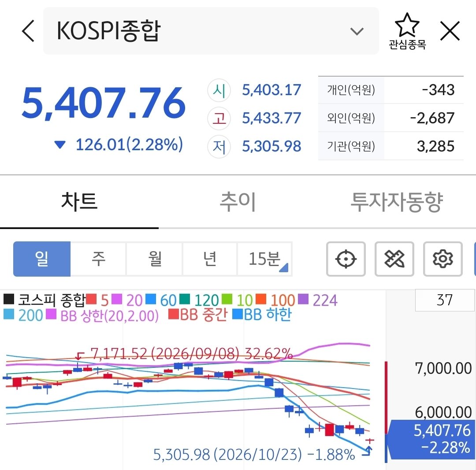Open the 15분 minute interval dropdown

pos(265,259)
